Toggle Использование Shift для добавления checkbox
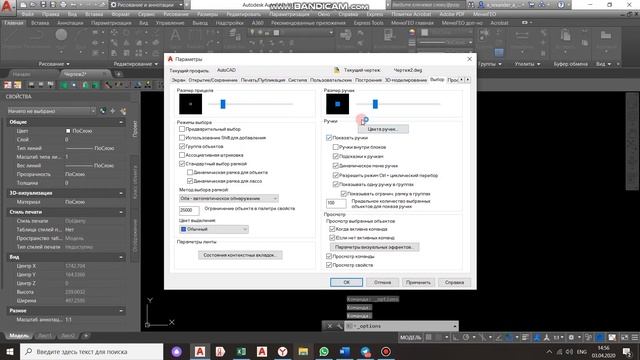The height and width of the screenshot is (360, 640). click(x=182, y=138)
